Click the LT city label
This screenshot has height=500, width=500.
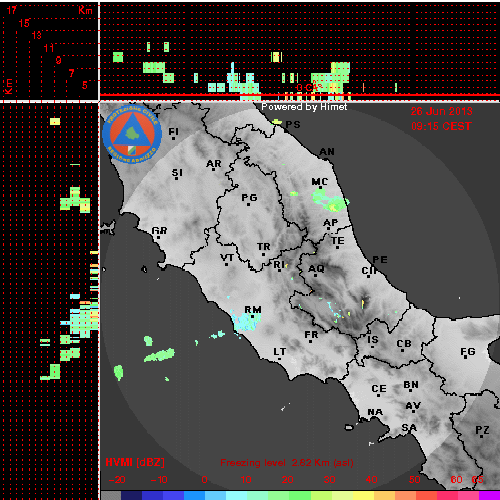pyautogui.click(x=280, y=351)
